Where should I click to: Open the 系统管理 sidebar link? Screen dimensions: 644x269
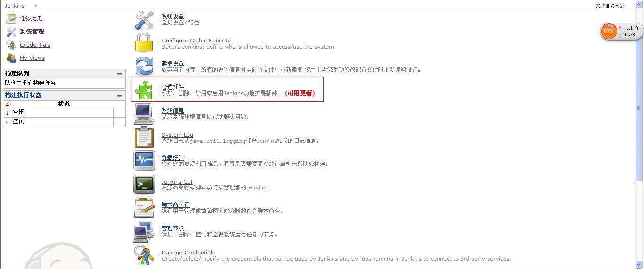point(32,32)
